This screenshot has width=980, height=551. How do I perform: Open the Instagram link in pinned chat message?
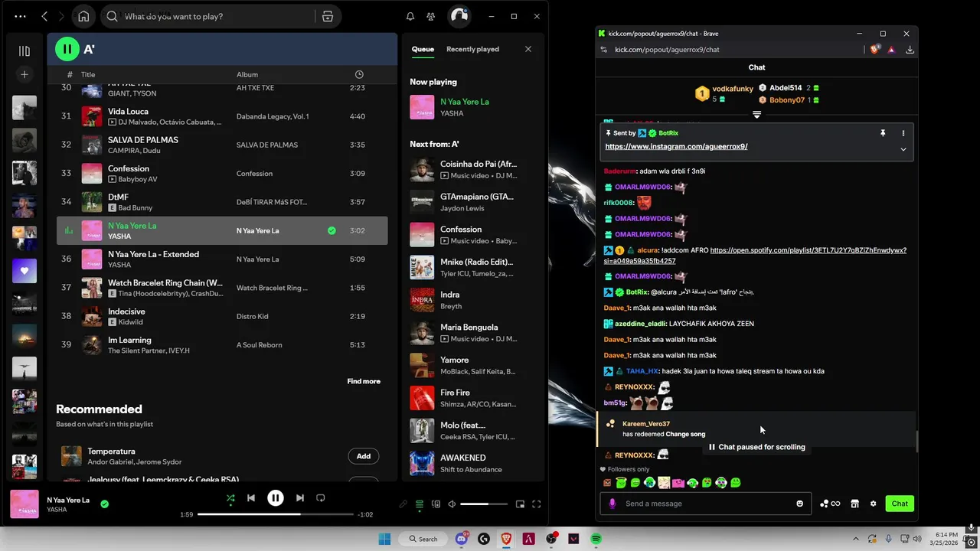click(676, 146)
